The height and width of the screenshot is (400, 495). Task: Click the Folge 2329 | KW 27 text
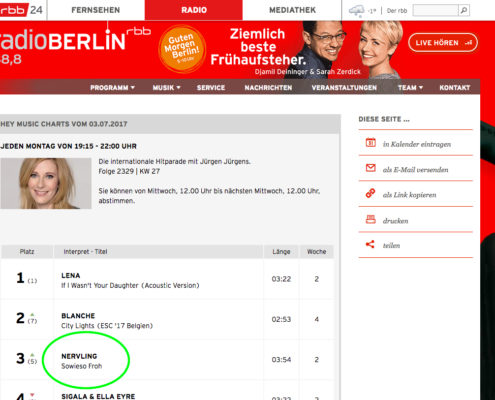(x=129, y=171)
